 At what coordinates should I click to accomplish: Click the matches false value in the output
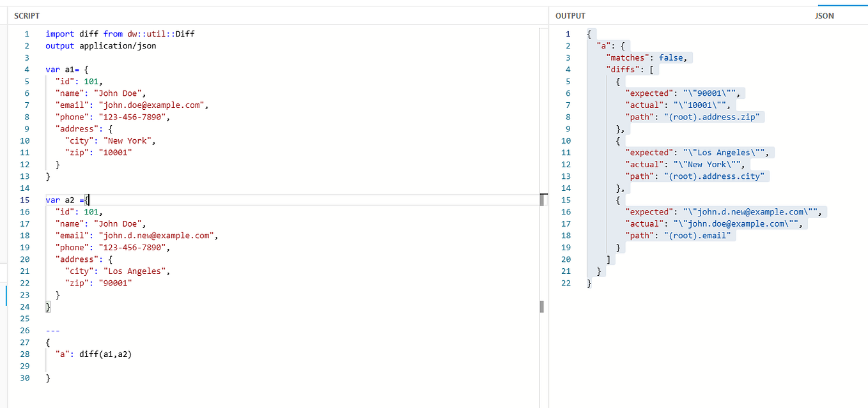pos(672,57)
